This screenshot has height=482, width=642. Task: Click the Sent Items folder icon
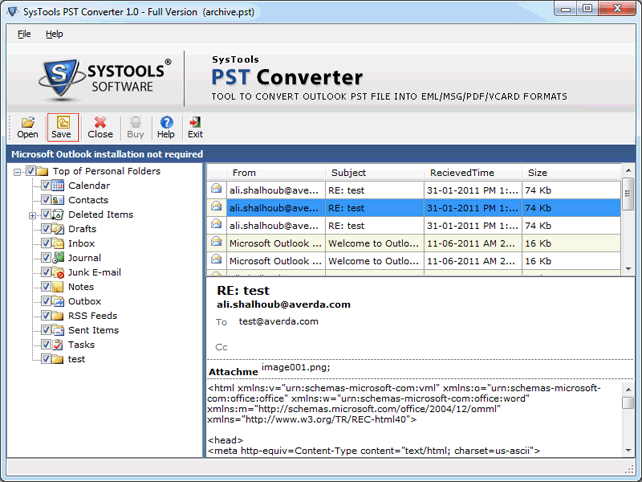(58, 330)
